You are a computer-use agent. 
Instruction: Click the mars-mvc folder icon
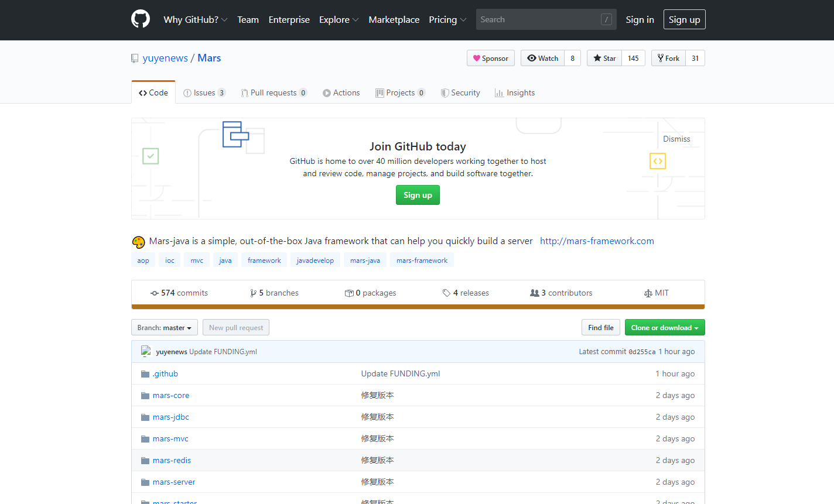pos(145,438)
